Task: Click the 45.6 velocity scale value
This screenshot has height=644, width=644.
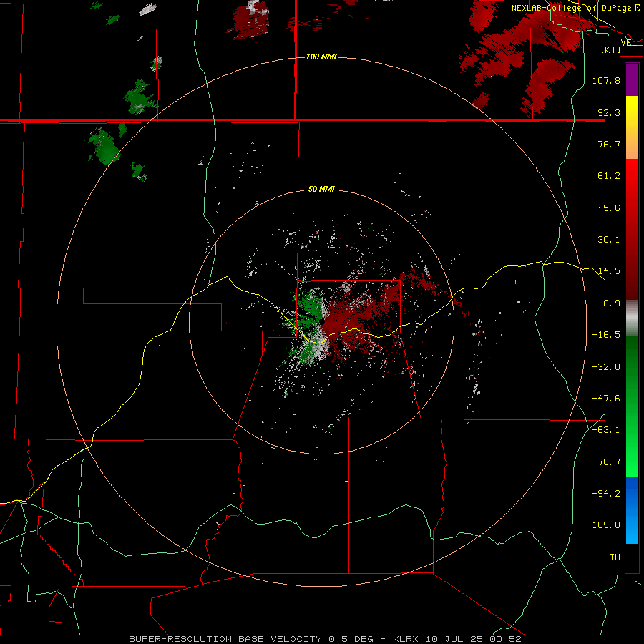Action: 609,208
